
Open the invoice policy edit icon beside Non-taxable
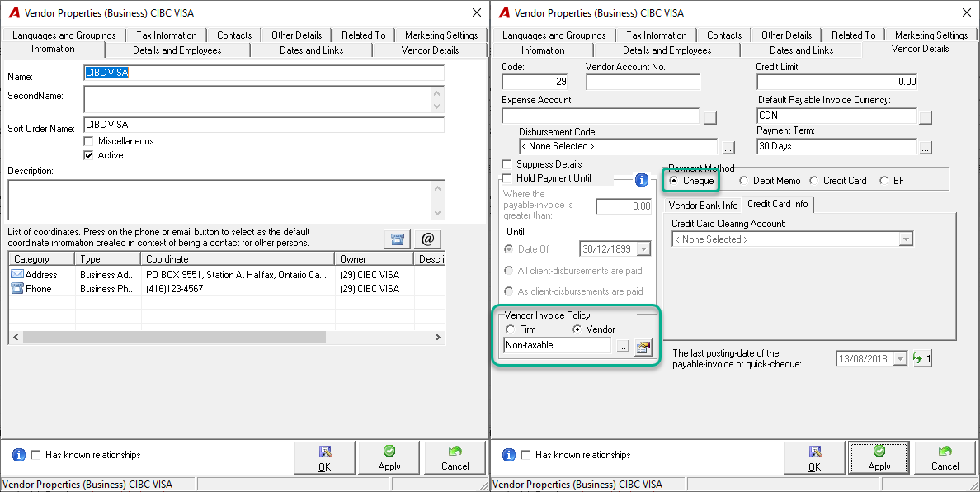point(643,347)
